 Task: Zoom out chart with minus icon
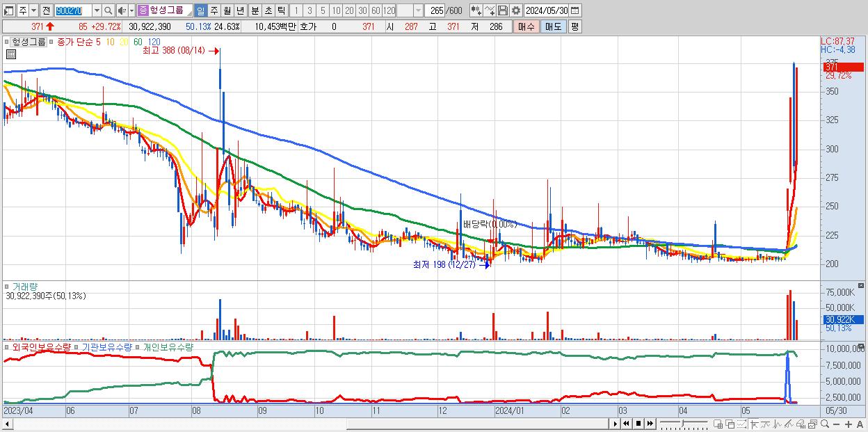(x=836, y=424)
